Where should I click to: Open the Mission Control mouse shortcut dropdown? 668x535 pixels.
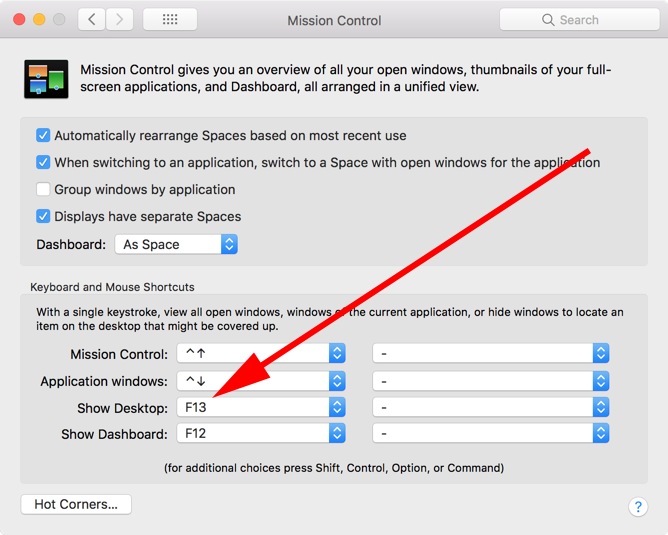(491, 354)
